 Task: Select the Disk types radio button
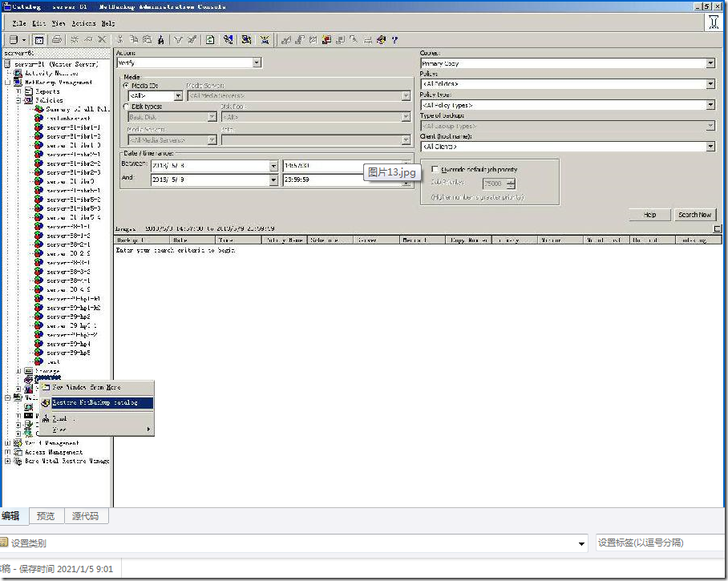click(x=126, y=106)
